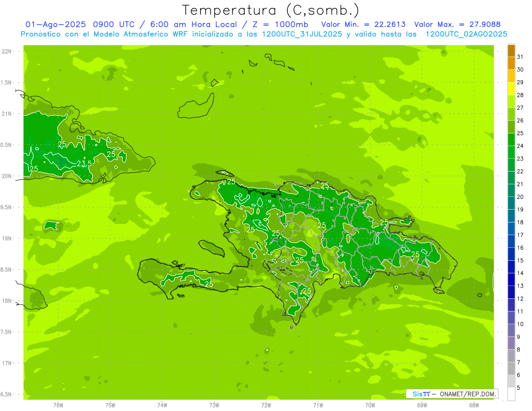Click colorbar swatch between 14 and 15
The height and width of the screenshot is (411, 532).
click(x=511, y=267)
